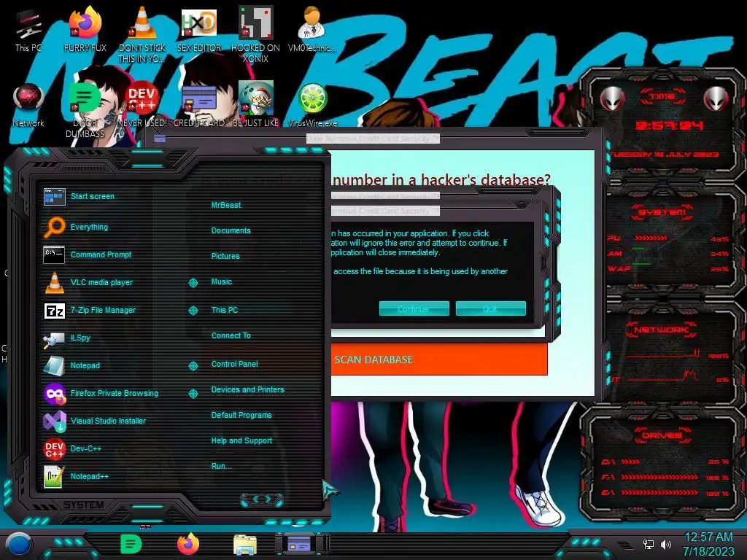Open File Explorer from the taskbar
The image size is (747, 560).
point(245,545)
